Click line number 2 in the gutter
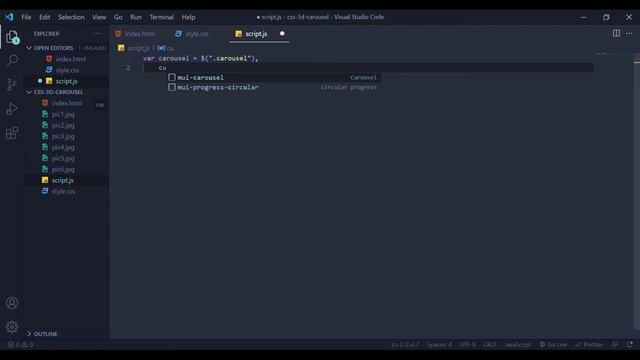Screen dimensions: 640x360 coord(128,68)
